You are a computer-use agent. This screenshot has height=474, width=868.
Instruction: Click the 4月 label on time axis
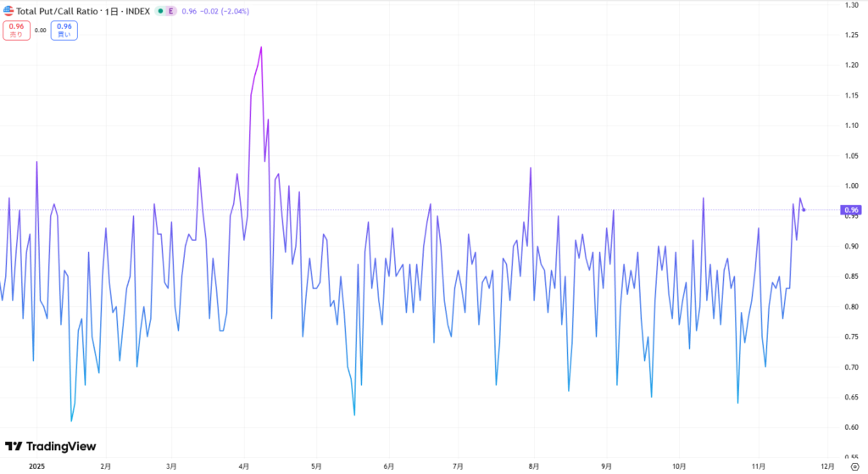(x=244, y=466)
